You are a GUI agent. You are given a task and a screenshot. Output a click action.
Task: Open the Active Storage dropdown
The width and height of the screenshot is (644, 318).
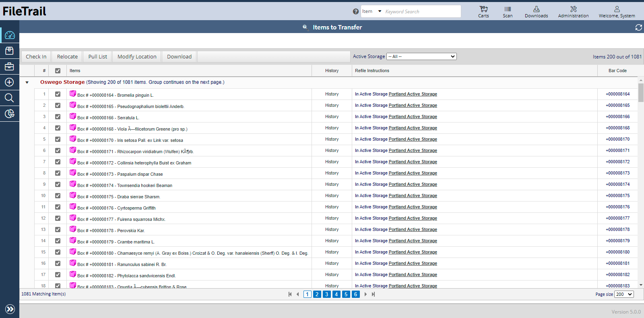(421, 56)
